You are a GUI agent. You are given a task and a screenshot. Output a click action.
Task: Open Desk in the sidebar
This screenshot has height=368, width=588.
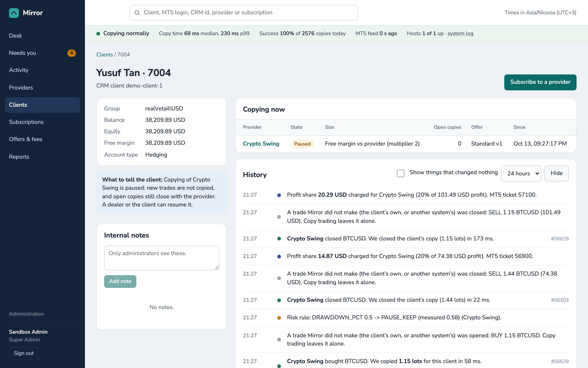(x=42, y=36)
